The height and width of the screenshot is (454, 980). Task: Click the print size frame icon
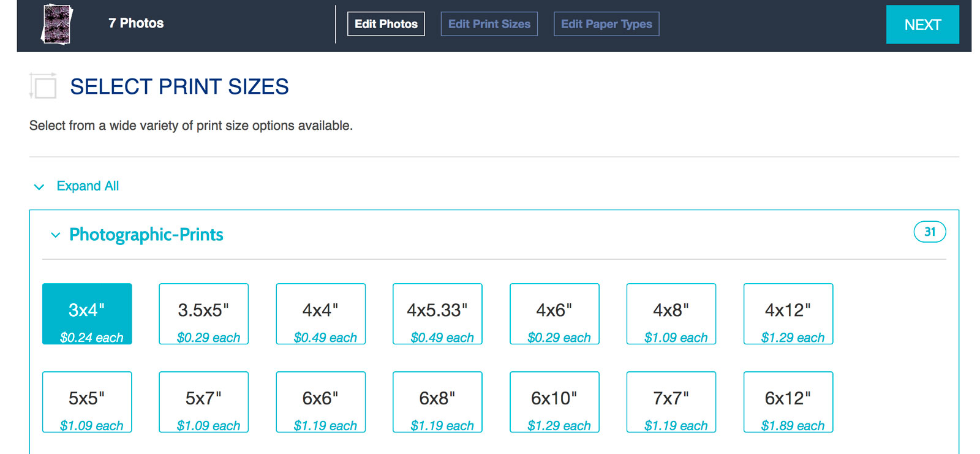click(43, 86)
